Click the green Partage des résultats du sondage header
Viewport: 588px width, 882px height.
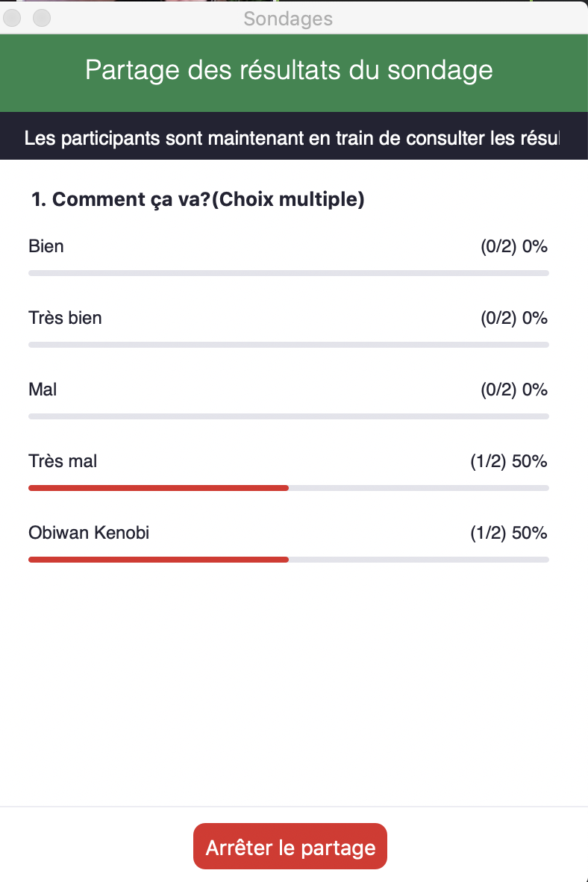click(x=289, y=70)
